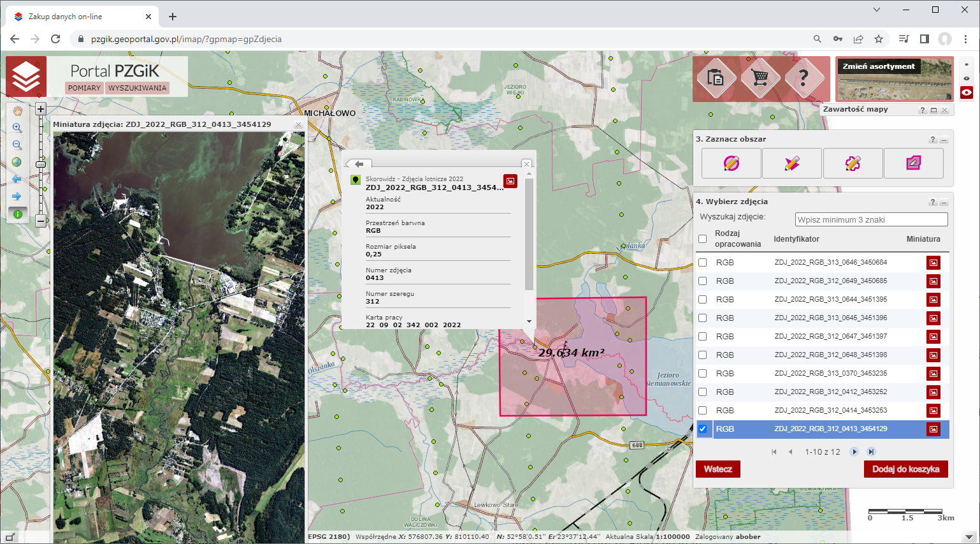The height and width of the screenshot is (544, 980).
Task: Click the zoom in magnifier tool
Action: [x=17, y=128]
